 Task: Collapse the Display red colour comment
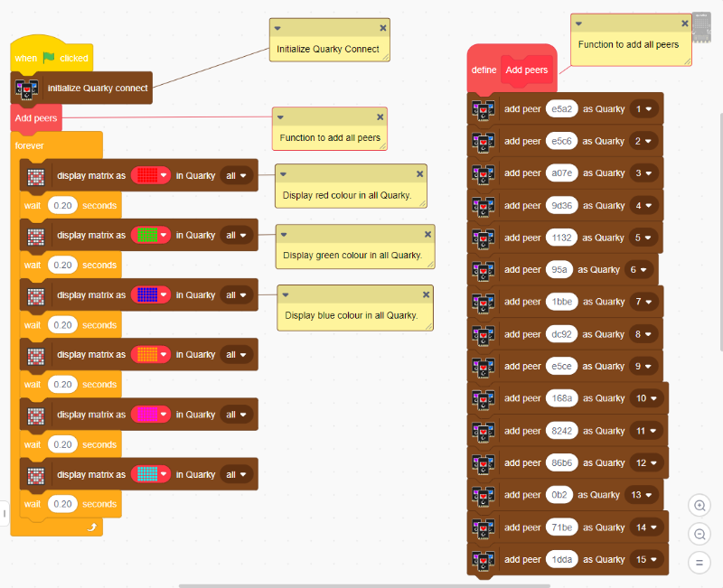[283, 174]
